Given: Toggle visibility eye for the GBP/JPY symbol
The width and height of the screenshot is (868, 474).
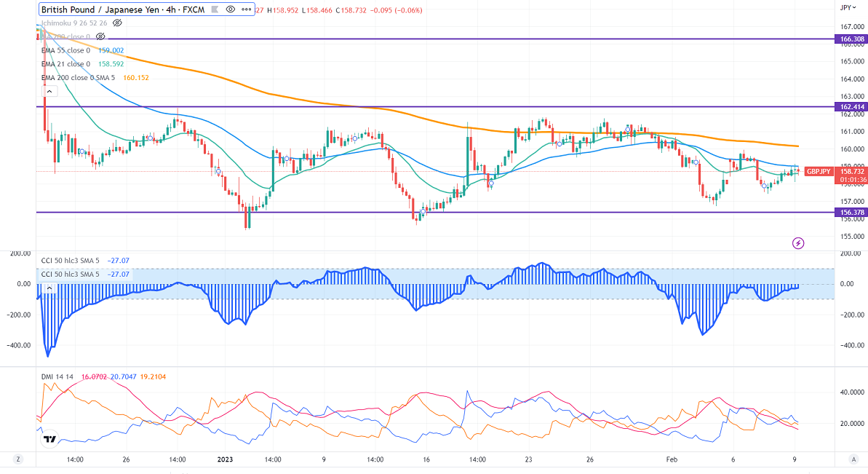Looking at the screenshot, I should tap(231, 9).
